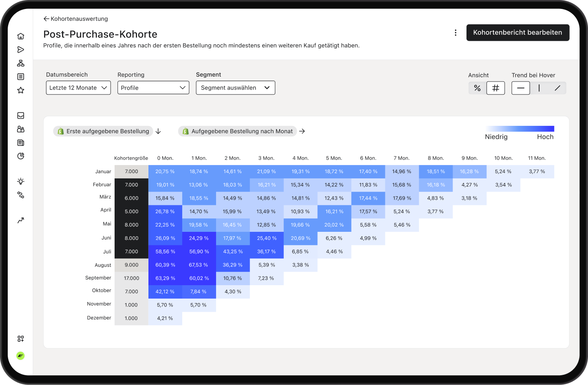Click the star favorites sidebar icon
Viewport: 588px width, 385px height.
click(21, 90)
